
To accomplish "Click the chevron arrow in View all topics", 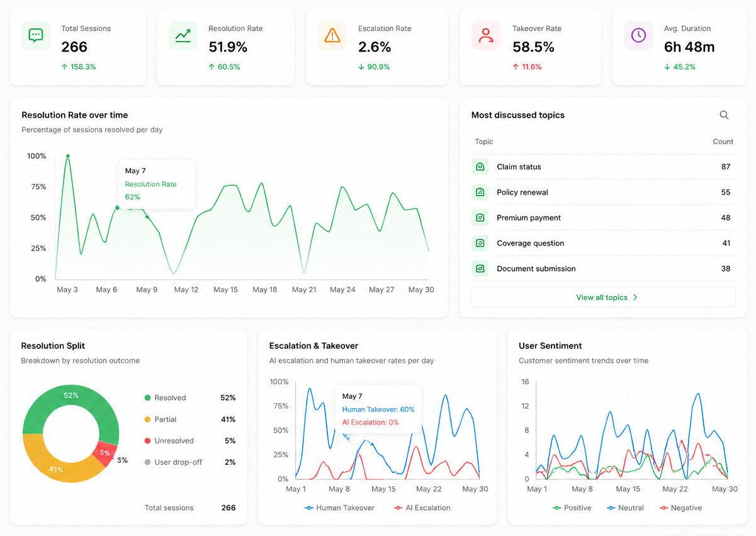I will tap(635, 297).
